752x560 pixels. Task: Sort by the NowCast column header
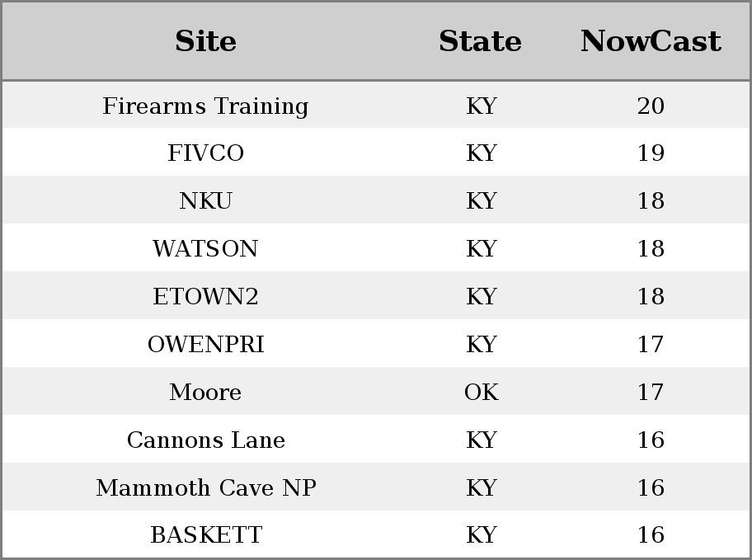tap(651, 41)
